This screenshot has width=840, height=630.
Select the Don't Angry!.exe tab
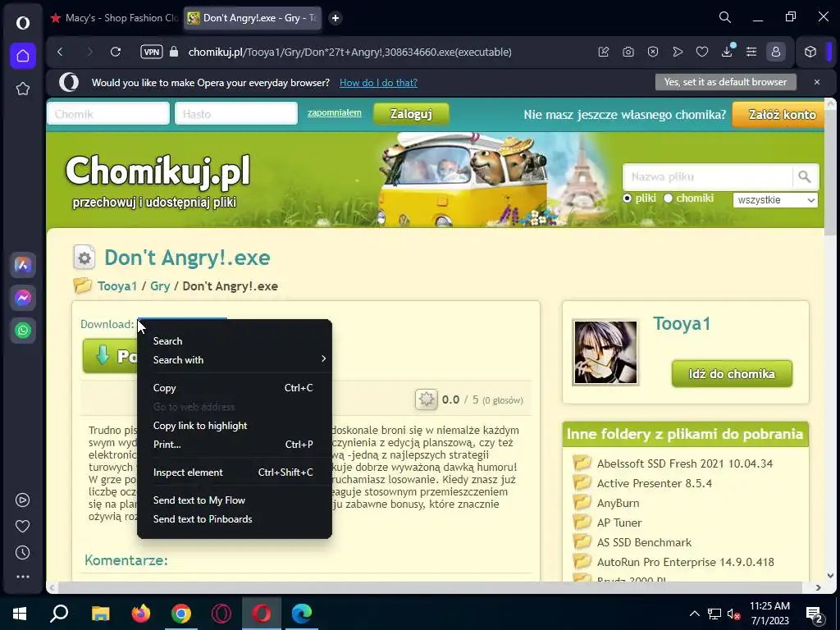(x=253, y=18)
